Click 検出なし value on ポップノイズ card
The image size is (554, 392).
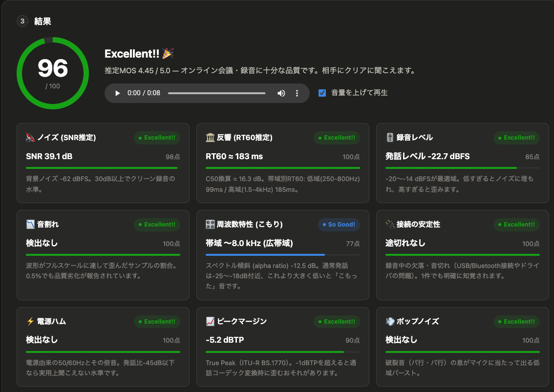(402, 340)
